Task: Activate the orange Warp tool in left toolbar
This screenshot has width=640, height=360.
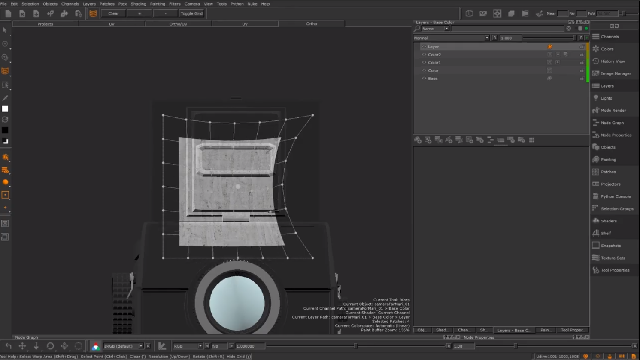Action: click(x=5, y=71)
